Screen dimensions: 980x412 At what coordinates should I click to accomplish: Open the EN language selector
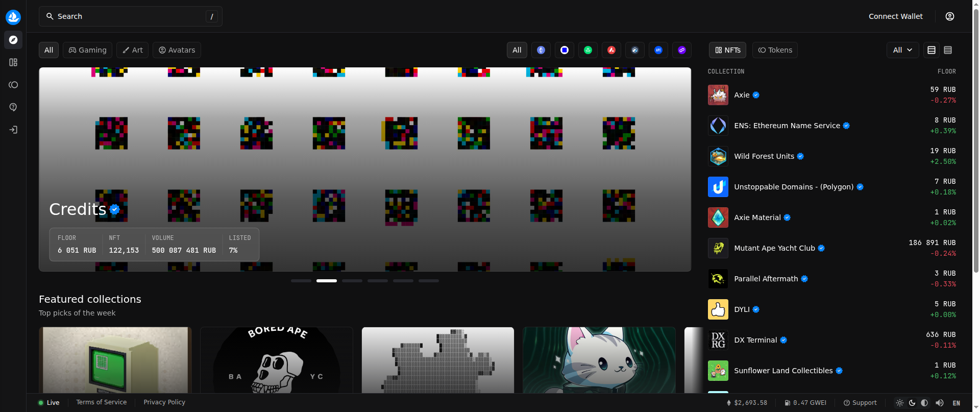pos(957,403)
